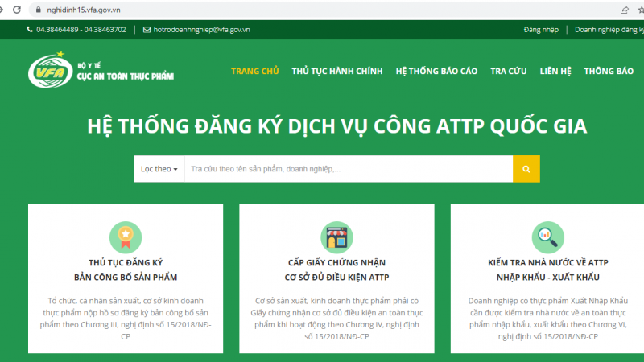Screen dimensions: 644x362
Task: Click the phone icon in top bar
Action: 30,30
